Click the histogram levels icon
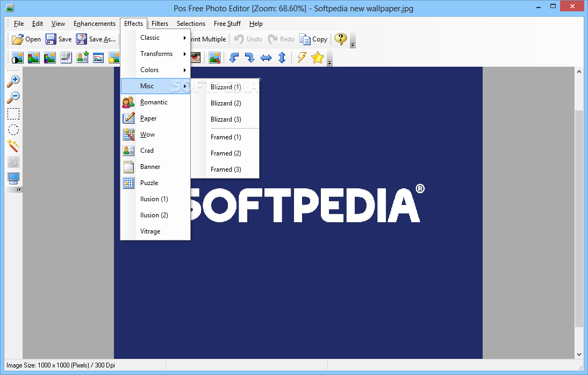 tap(98, 58)
